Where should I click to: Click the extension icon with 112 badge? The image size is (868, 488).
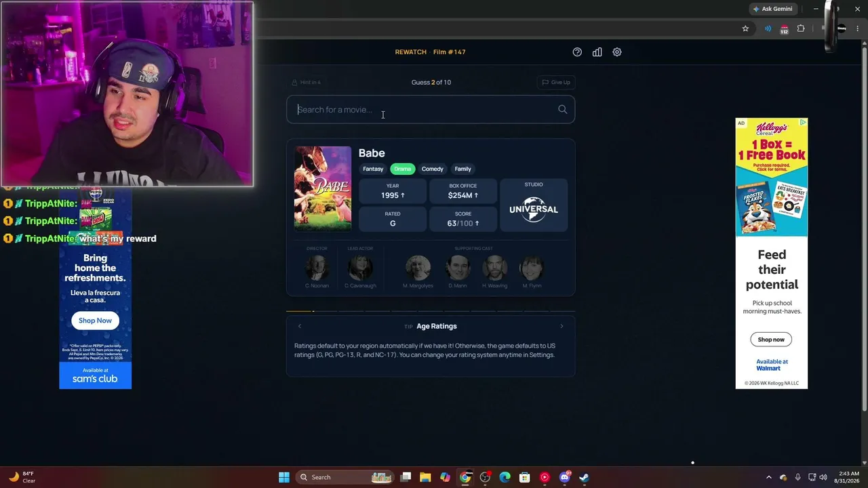pos(785,29)
